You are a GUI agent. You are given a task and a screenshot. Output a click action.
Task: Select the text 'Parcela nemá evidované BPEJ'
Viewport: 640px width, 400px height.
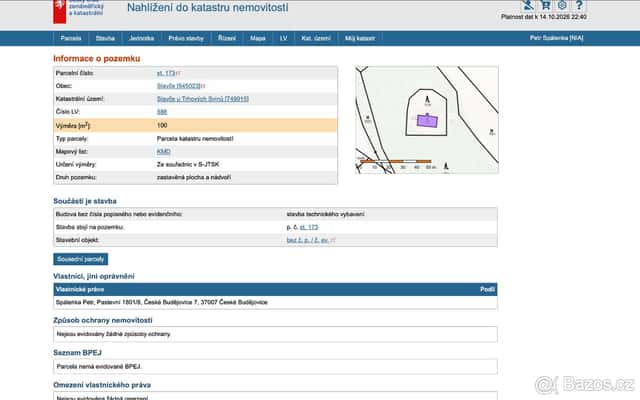coord(99,367)
